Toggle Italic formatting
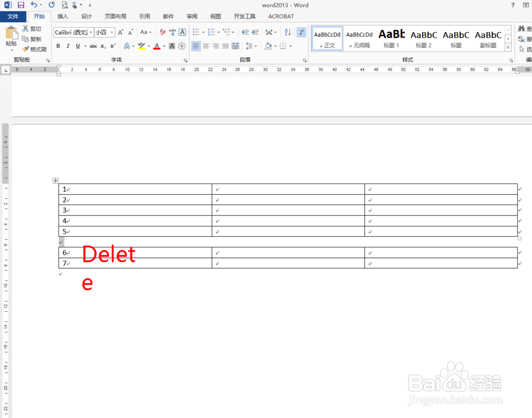The height and width of the screenshot is (418, 532). tap(68, 46)
